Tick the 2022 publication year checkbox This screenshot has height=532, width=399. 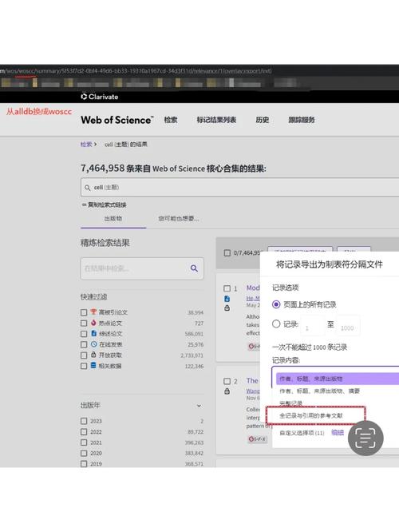click(x=84, y=432)
